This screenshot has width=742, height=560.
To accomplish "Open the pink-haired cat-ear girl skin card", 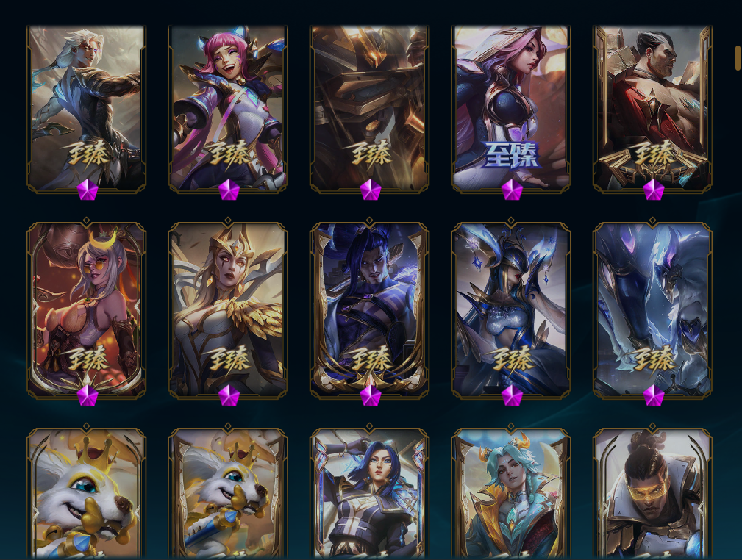I will tap(228, 109).
